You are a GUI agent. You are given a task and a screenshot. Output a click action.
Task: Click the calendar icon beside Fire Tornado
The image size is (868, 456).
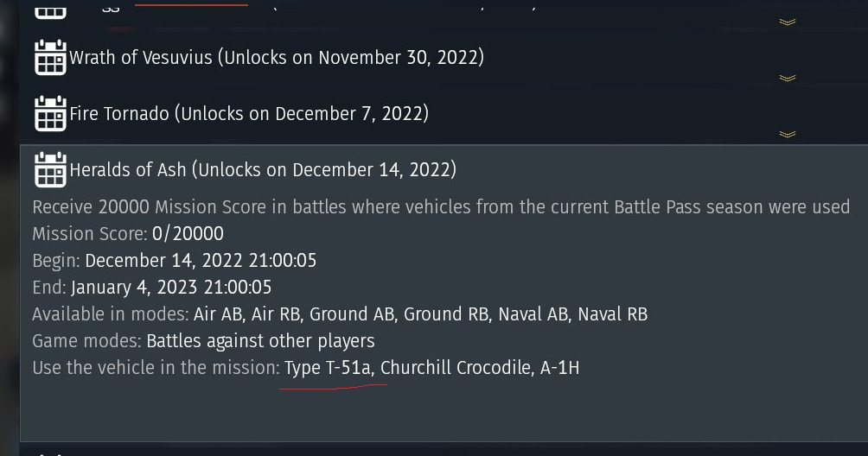tap(50, 114)
